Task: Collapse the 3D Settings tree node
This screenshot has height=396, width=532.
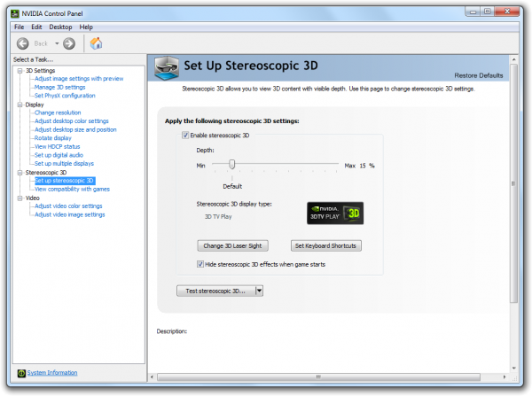Action: tap(19, 70)
